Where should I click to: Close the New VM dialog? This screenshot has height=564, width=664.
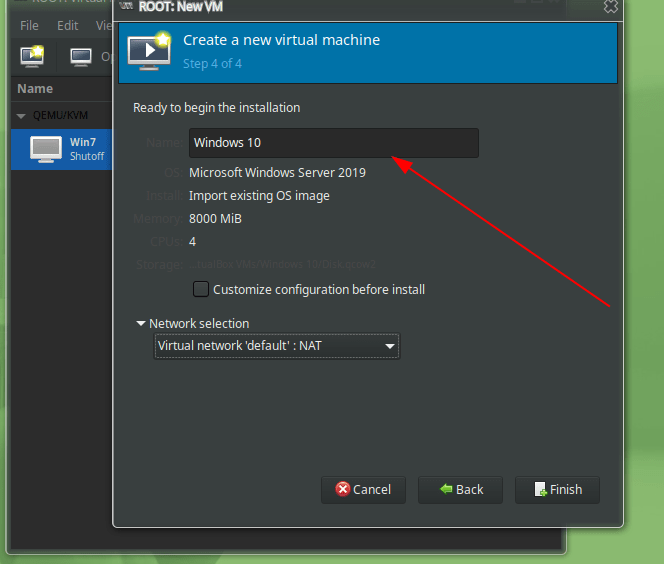[x=611, y=7]
